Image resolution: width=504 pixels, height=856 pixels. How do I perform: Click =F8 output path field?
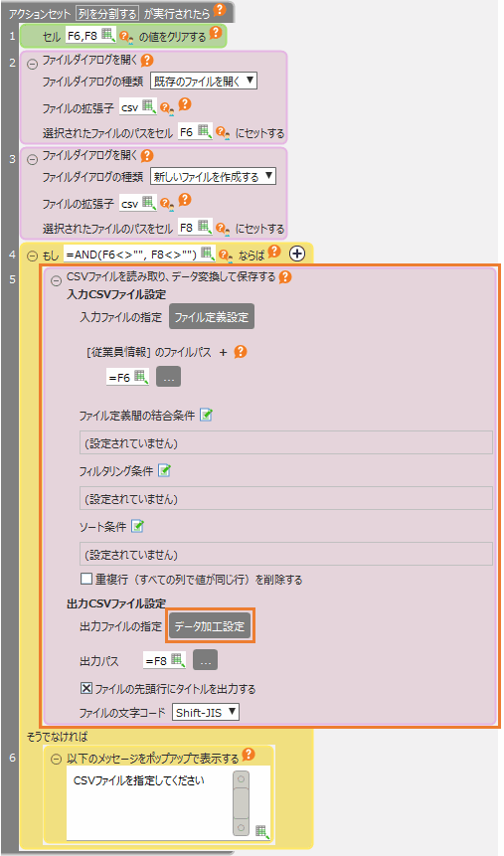click(x=164, y=660)
